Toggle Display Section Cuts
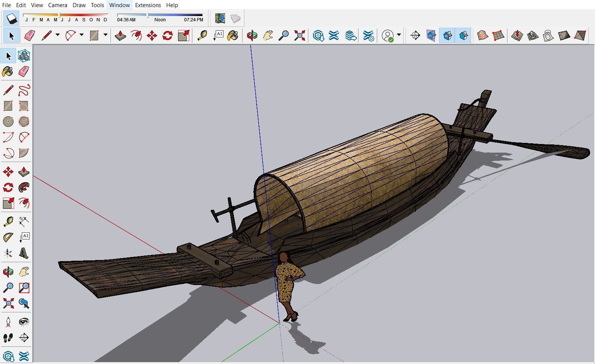 click(447, 36)
